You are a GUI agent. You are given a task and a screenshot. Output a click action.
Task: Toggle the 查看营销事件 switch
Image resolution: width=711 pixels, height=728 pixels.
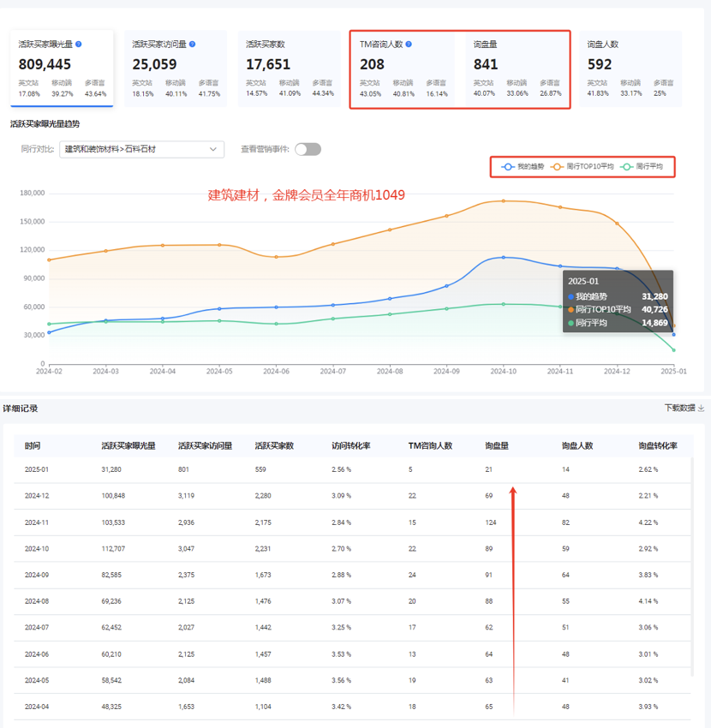308,149
